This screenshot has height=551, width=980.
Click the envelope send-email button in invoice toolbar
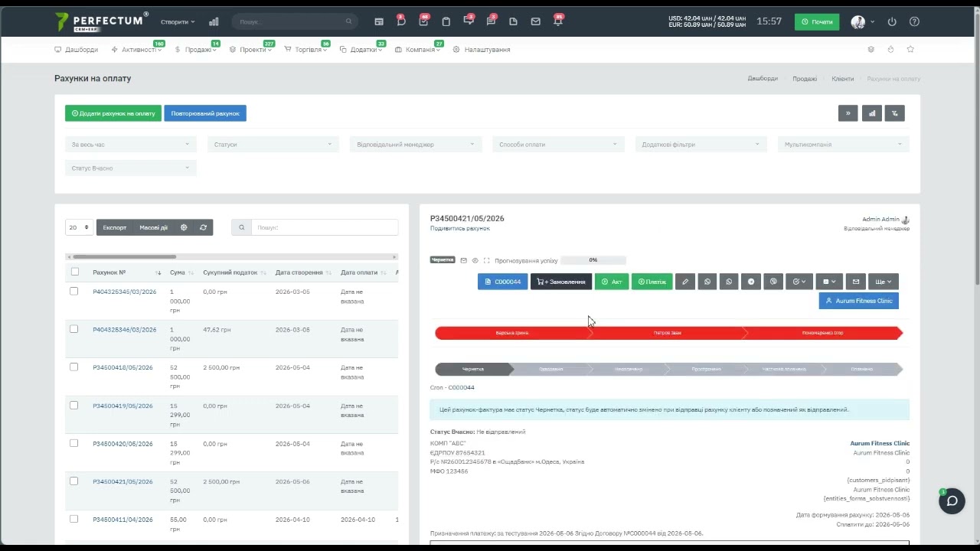click(856, 282)
